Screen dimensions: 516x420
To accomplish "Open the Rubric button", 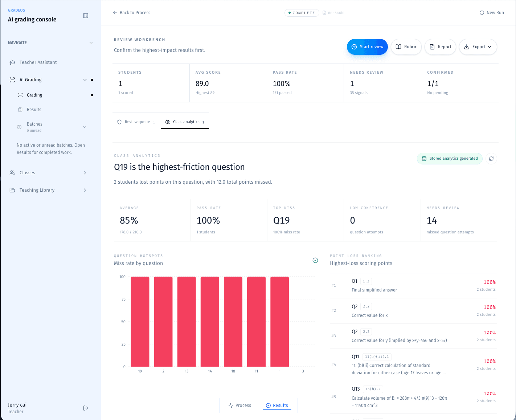I will [406, 47].
